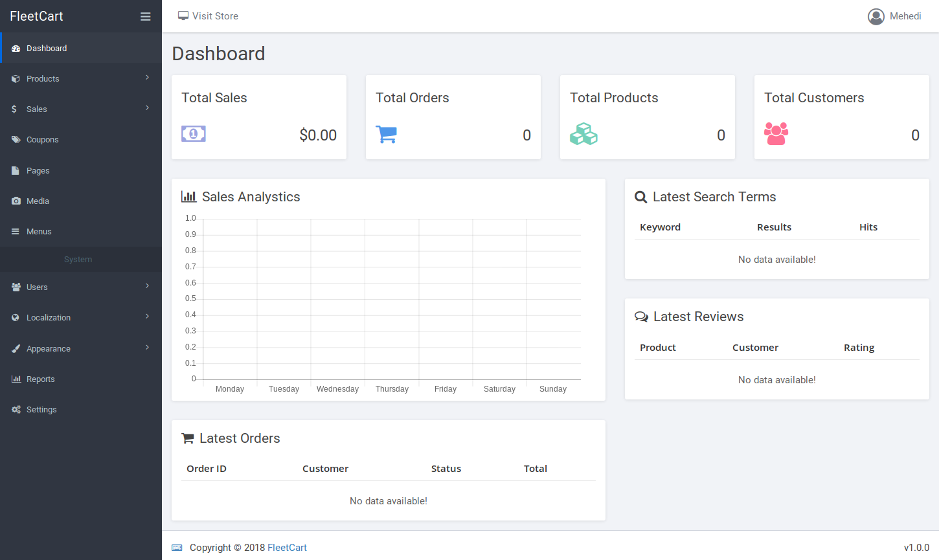939x560 pixels.
Task: Click the Total Orders cart icon
Action: tap(387, 134)
